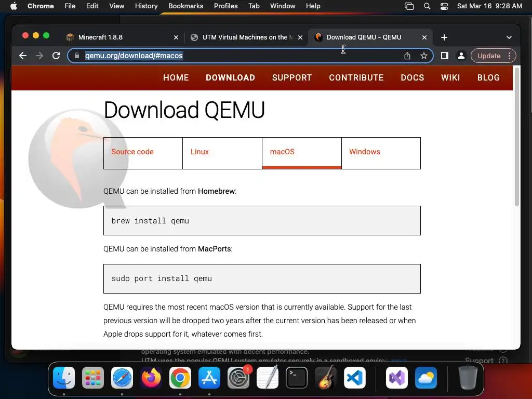Click the page vertical scrollbar thumb

coord(517,137)
